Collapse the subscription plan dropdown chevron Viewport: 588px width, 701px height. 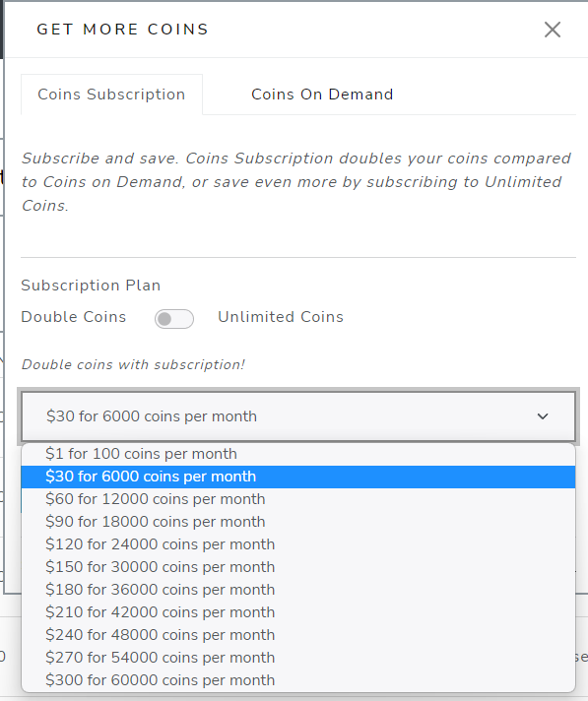click(x=543, y=416)
